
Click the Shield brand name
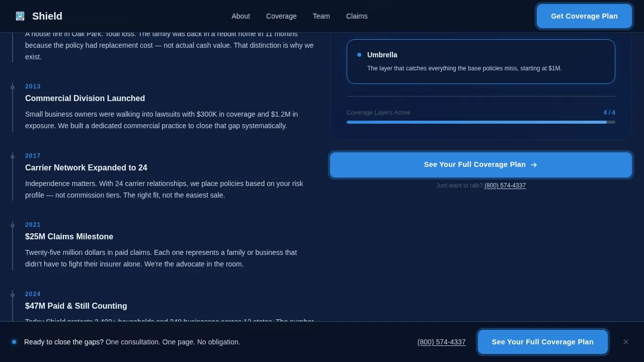47,16
